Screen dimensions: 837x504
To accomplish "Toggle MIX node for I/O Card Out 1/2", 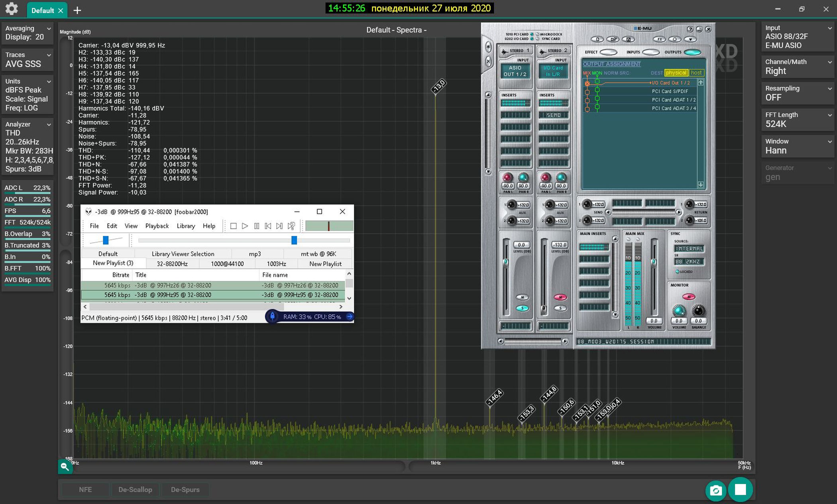I will 587,83.
